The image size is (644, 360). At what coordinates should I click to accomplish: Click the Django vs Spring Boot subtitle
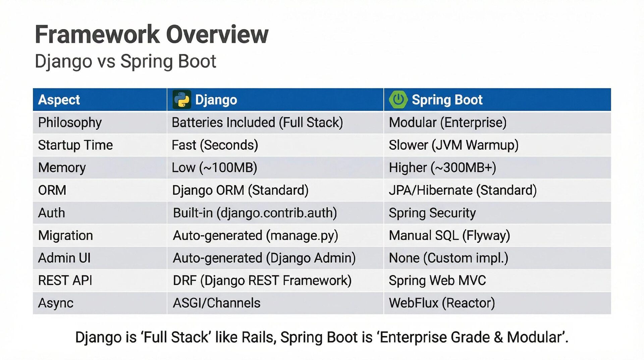[125, 61]
